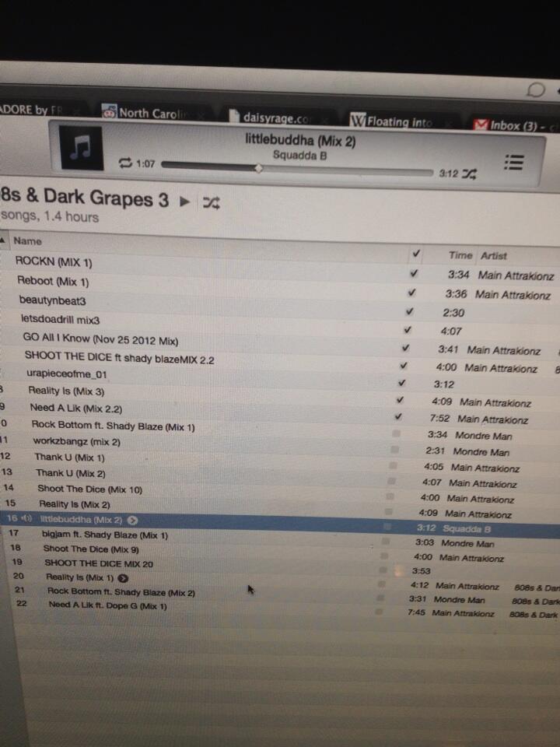Viewport: 560px width, 747px height.
Task: Uncheck beautynbeat3 checkbox
Action: click(410, 311)
